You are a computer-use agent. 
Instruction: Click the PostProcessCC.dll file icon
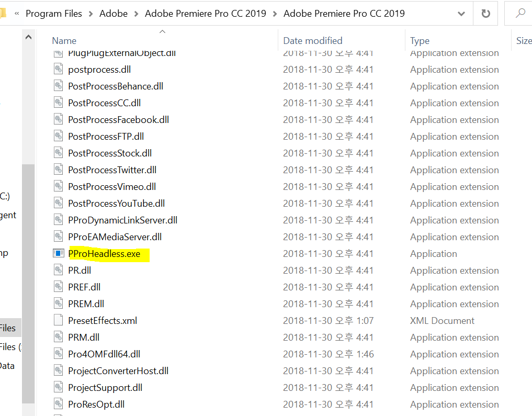(x=59, y=103)
